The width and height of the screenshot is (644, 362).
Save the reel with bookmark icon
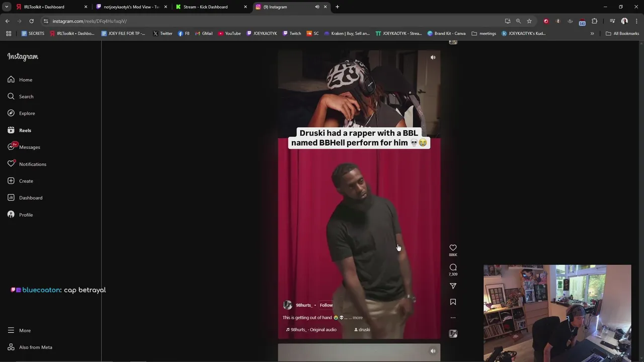[453, 302]
